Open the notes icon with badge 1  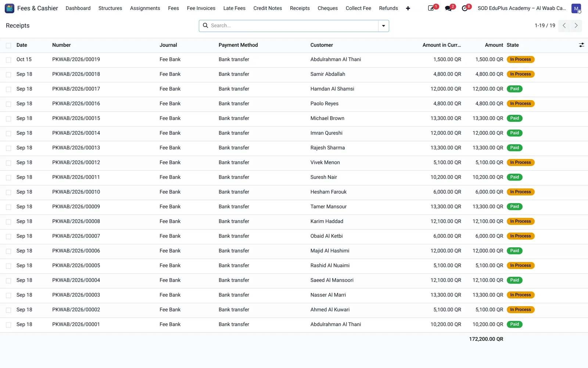pos(431,8)
